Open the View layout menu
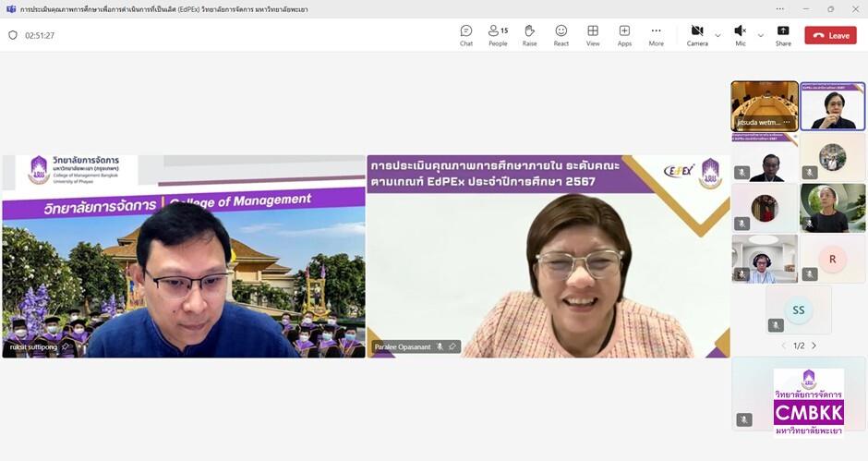Viewport: 868px width, 461px height. click(593, 35)
